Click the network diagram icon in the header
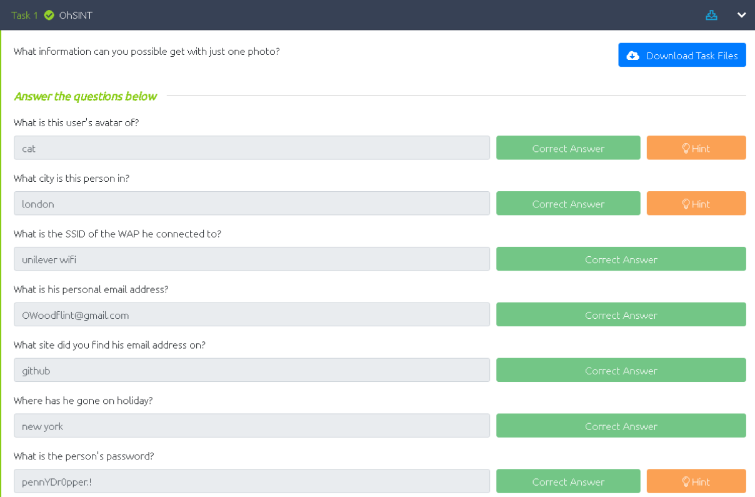The image size is (755, 497). point(712,15)
